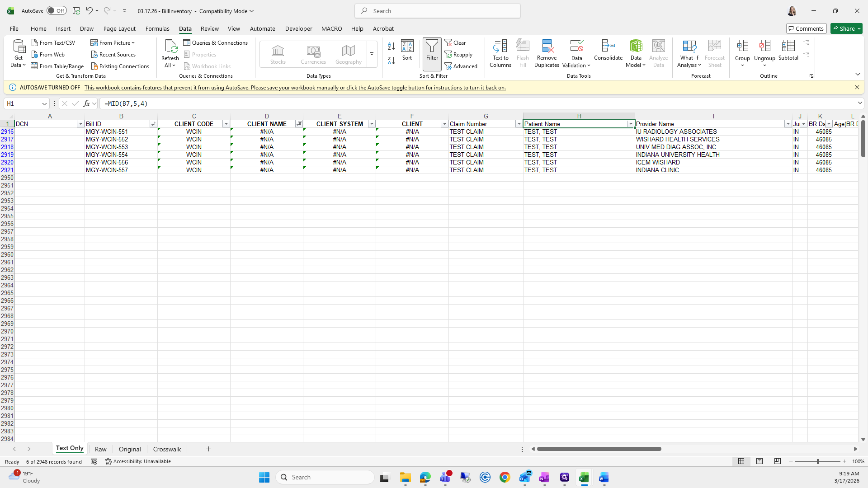
Task: Expand the Name Box dropdown
Action: pos(44,104)
